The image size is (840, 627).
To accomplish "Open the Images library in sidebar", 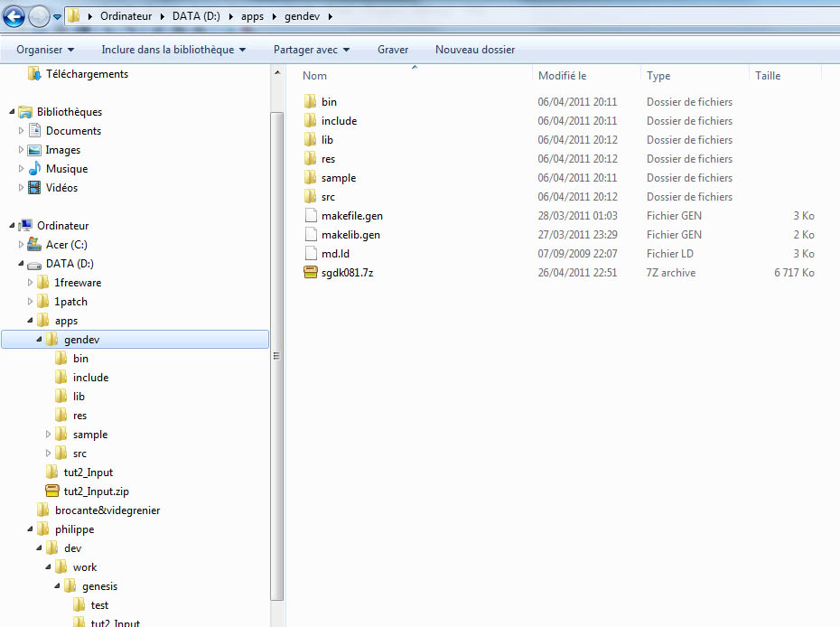I will click(x=62, y=150).
